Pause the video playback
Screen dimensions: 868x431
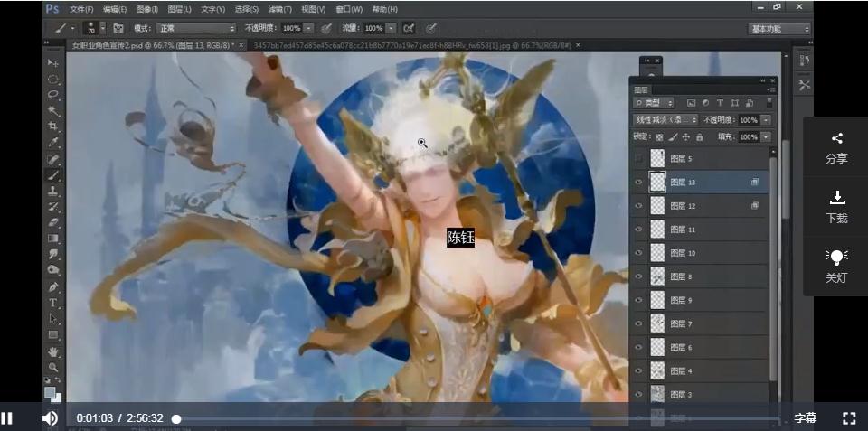coord(6,417)
